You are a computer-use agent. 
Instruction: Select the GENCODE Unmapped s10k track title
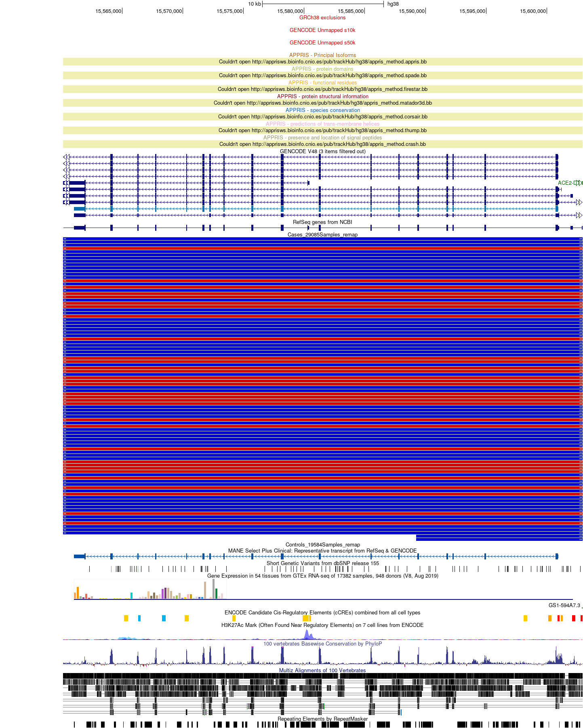[x=322, y=30]
